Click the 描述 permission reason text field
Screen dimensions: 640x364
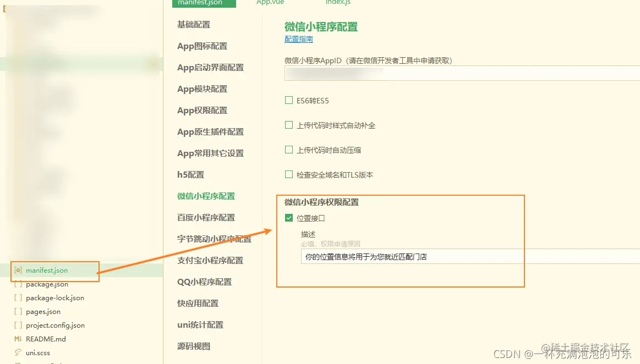click(x=470, y=257)
